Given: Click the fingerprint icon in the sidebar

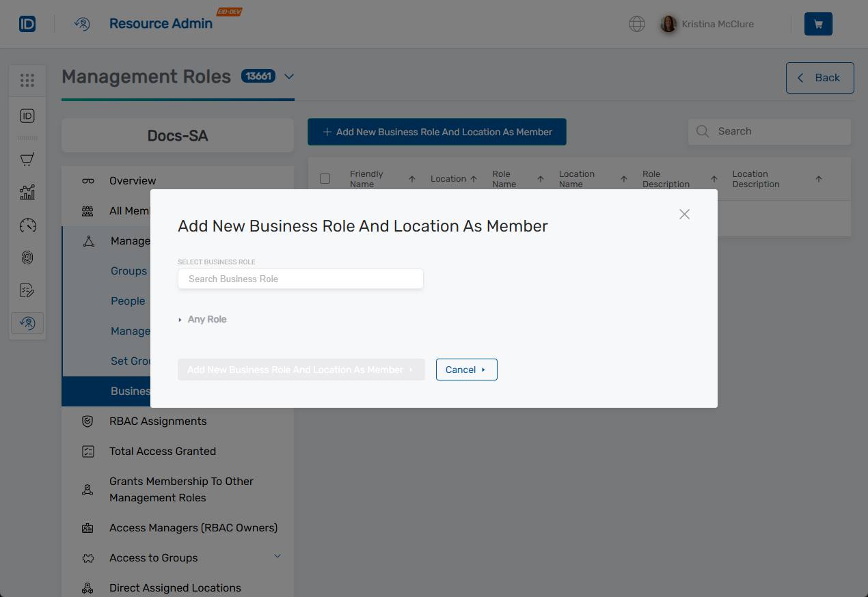Looking at the screenshot, I should (x=27, y=258).
